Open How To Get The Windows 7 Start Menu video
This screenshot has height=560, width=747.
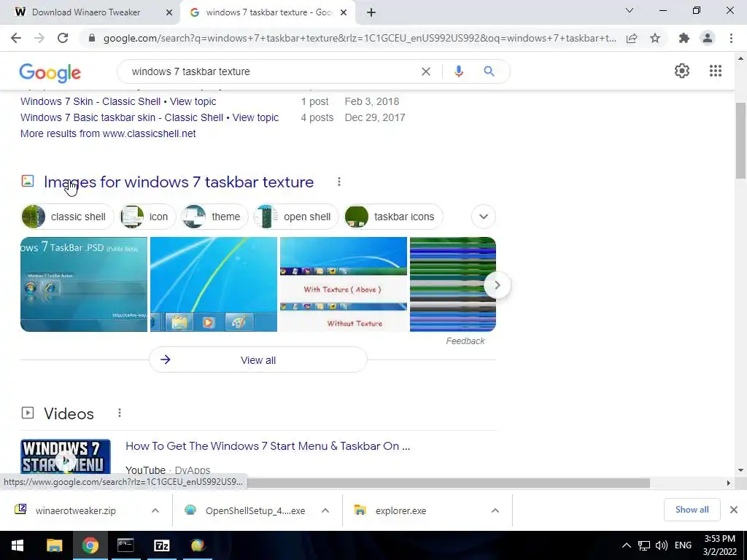point(268,446)
